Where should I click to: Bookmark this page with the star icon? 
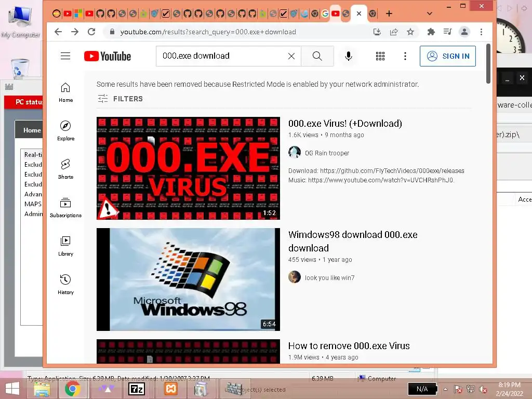tap(410, 32)
